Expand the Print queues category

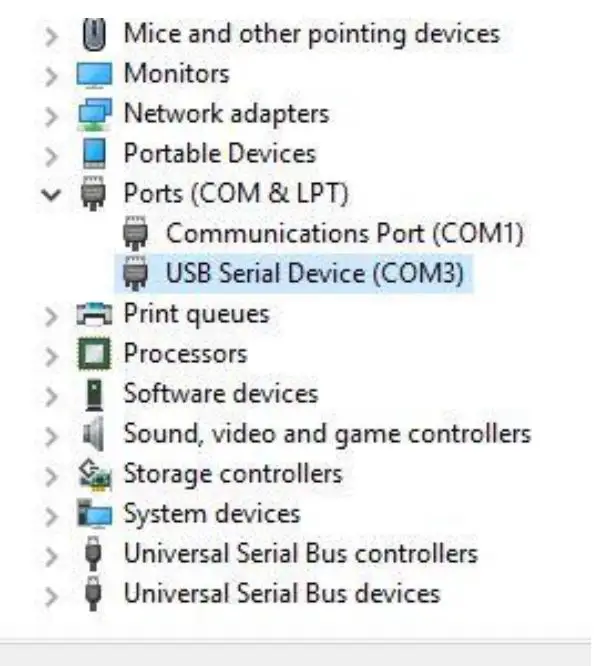pos(52,316)
